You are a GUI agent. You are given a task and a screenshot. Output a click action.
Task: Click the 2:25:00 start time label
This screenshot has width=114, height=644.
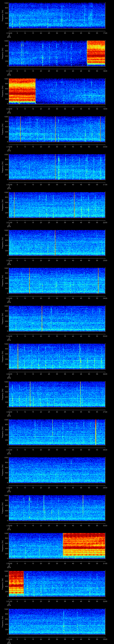[x=9, y=374]
